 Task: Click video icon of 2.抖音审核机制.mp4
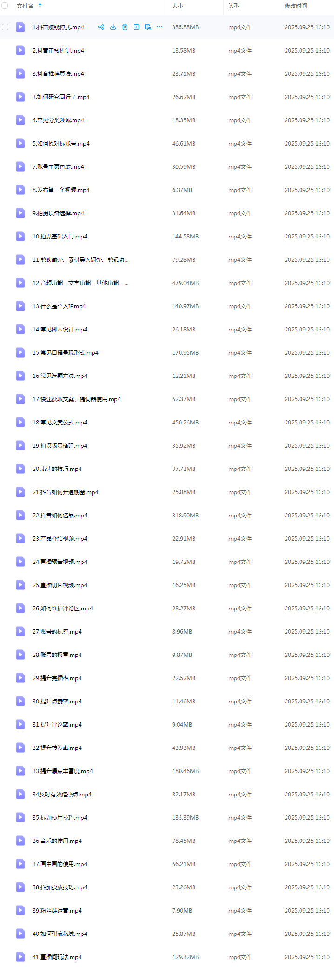click(20, 50)
